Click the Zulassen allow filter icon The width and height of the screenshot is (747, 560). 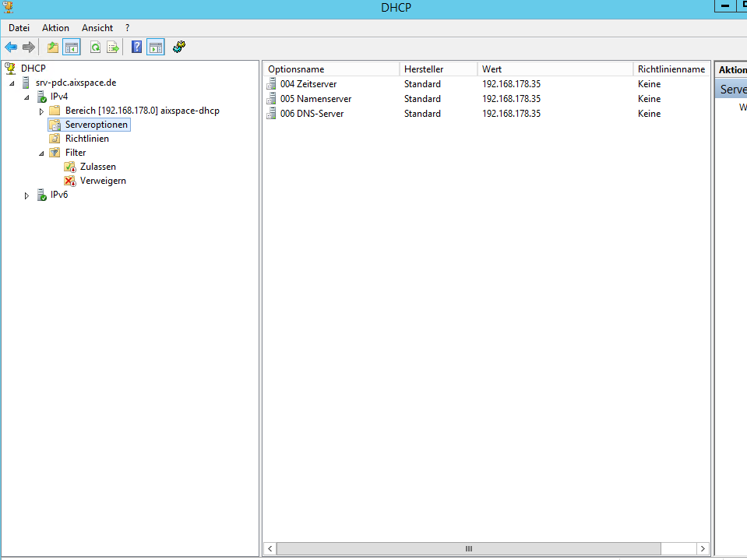pyautogui.click(x=70, y=167)
